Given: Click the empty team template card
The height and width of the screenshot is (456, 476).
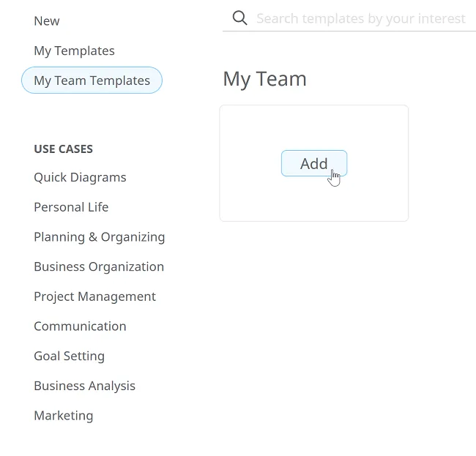Looking at the screenshot, I should pos(313,198).
